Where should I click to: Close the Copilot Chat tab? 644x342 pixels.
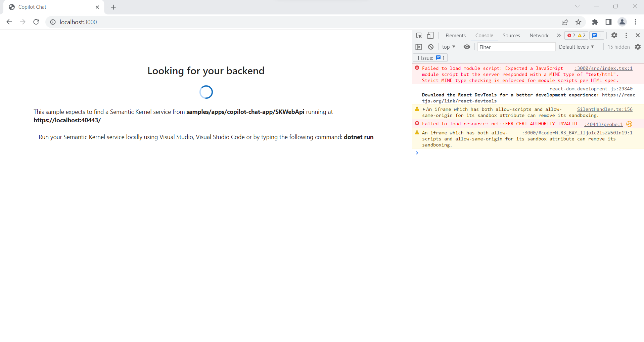point(97,7)
